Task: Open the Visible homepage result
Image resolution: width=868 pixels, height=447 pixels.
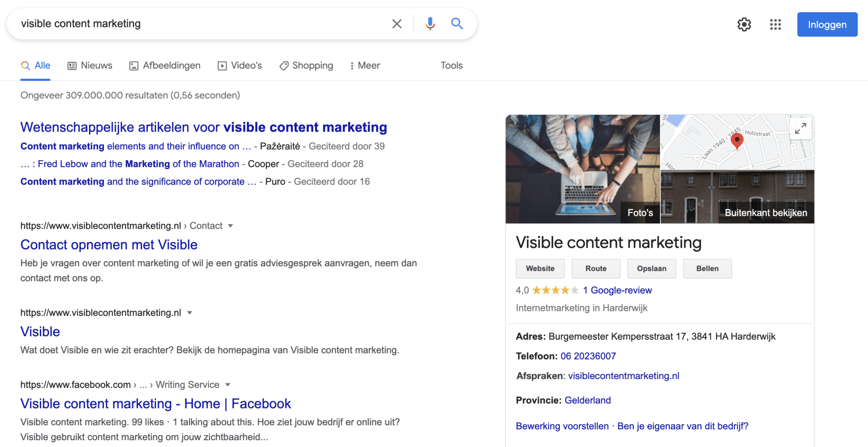Action: coord(40,331)
